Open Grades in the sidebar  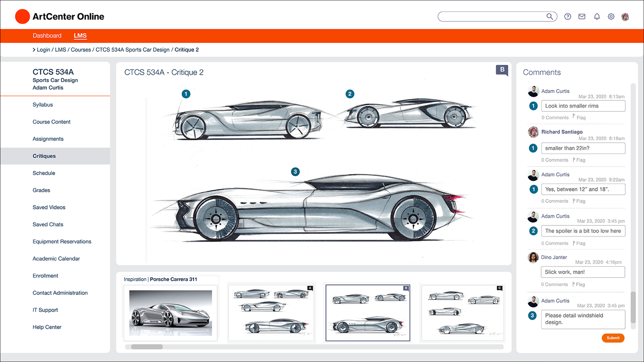(x=41, y=190)
